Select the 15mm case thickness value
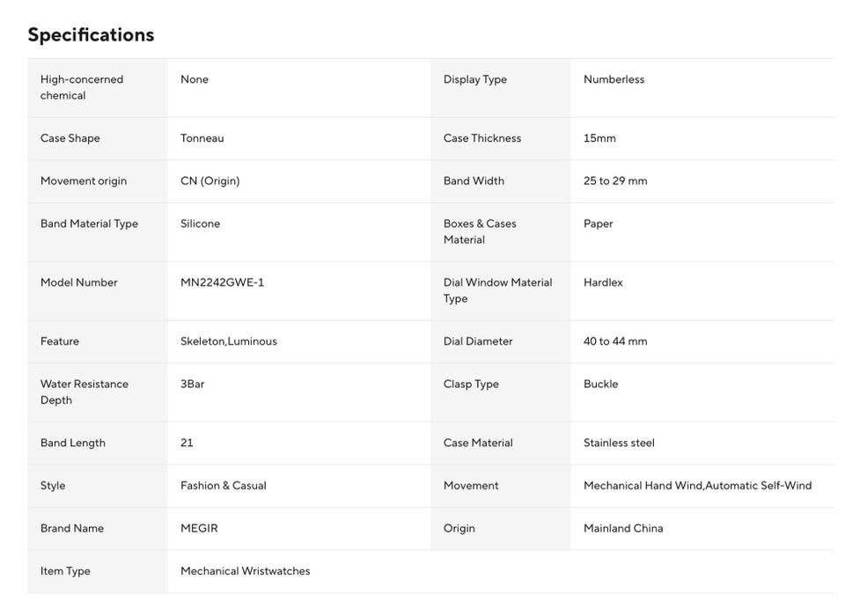Screen dimensions: 845x616 coord(599,138)
